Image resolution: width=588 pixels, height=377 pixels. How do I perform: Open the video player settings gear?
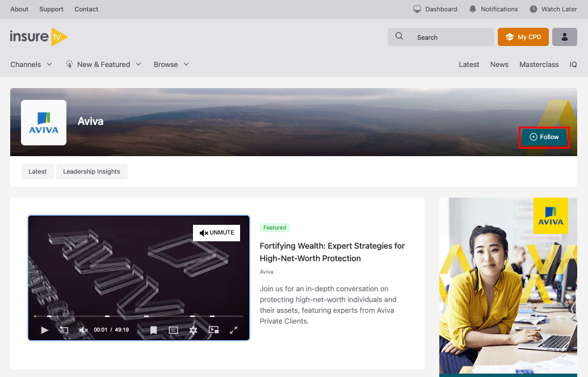pyautogui.click(x=193, y=330)
